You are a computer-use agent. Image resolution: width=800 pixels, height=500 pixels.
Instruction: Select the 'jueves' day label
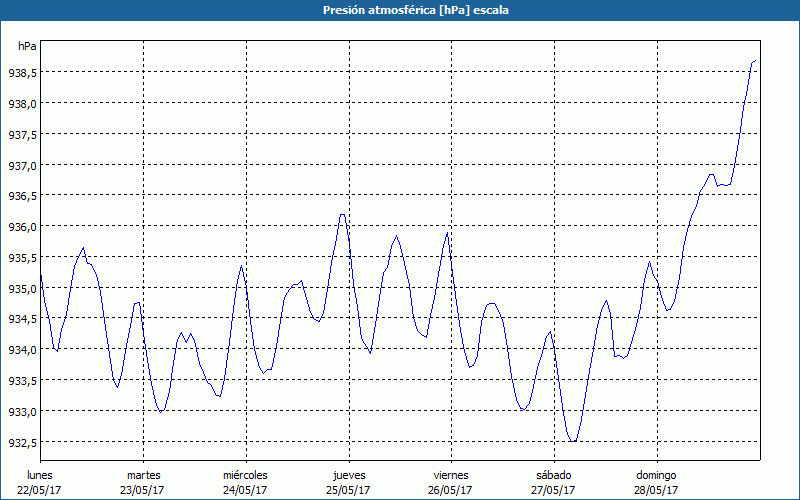click(x=348, y=475)
